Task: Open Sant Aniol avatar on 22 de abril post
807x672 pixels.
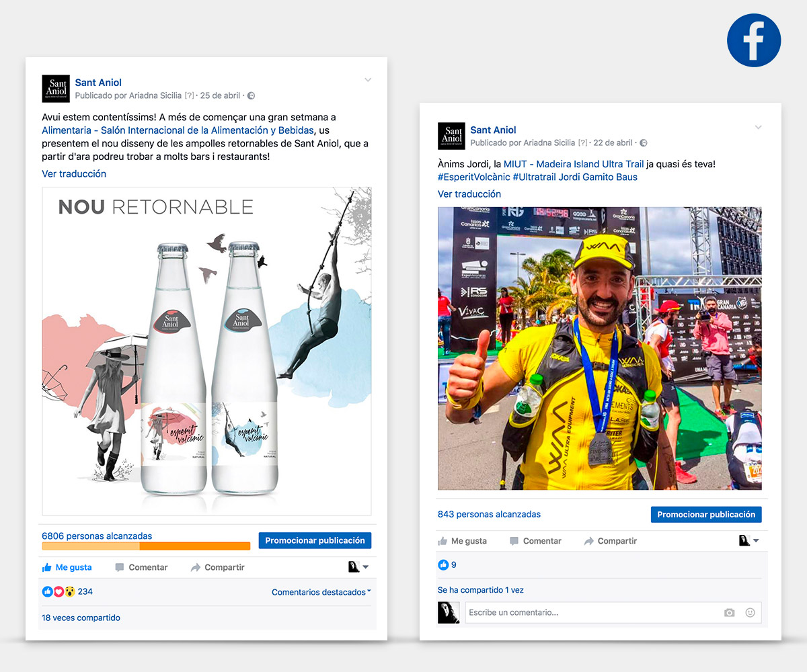Action: click(451, 136)
